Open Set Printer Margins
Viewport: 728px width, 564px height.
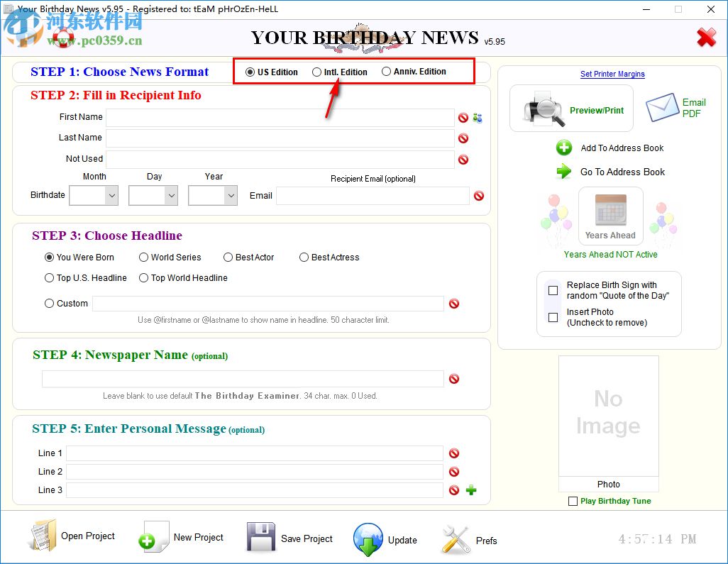point(612,74)
